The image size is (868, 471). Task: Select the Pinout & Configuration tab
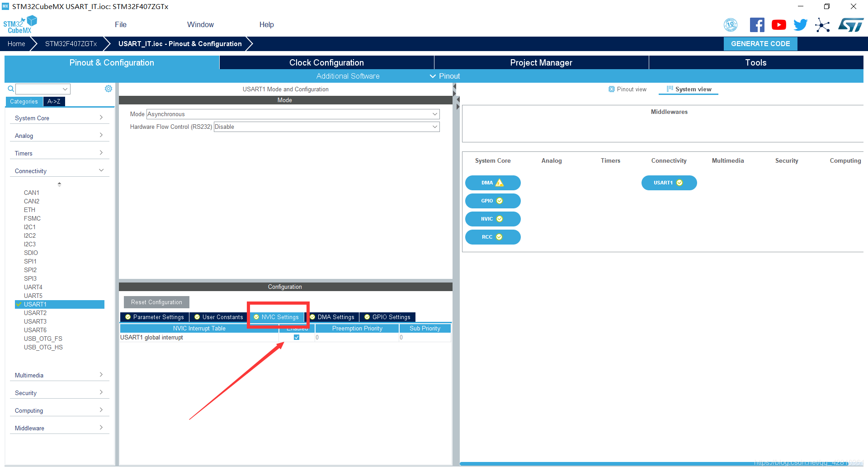[x=112, y=62]
